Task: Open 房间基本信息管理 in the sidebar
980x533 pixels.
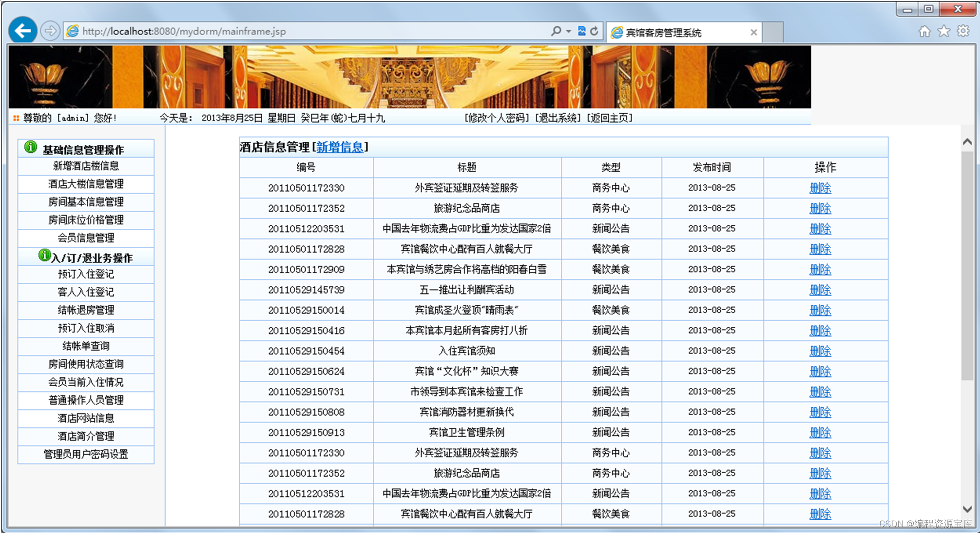Action: tap(86, 202)
